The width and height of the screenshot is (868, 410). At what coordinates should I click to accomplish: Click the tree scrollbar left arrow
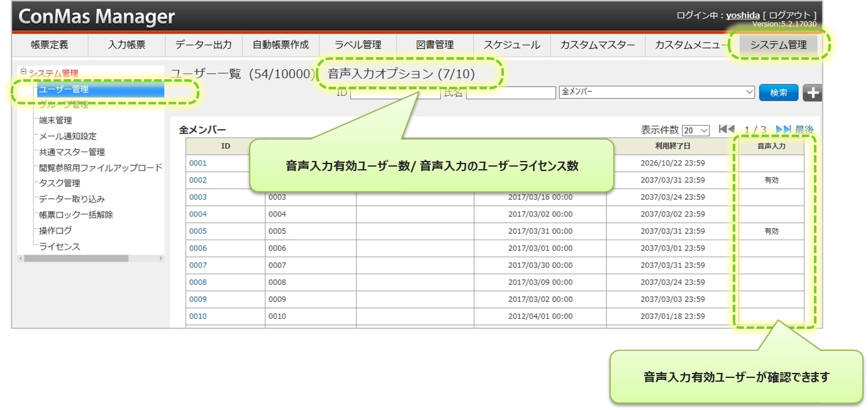pos(21,258)
